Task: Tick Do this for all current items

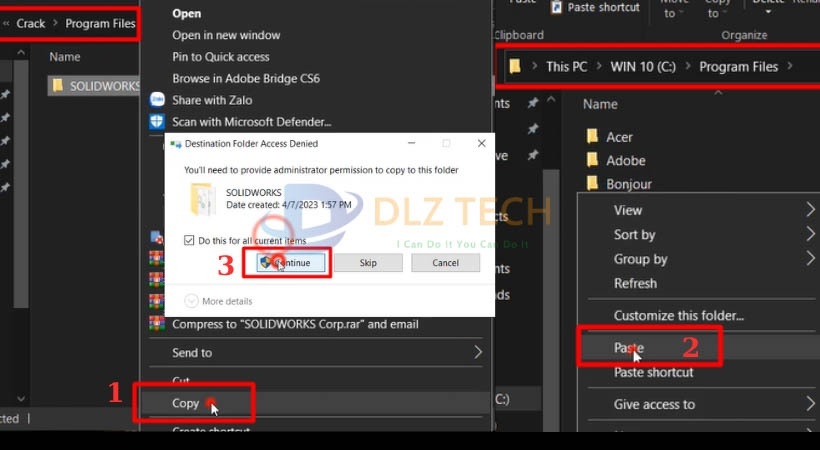Action: point(189,240)
